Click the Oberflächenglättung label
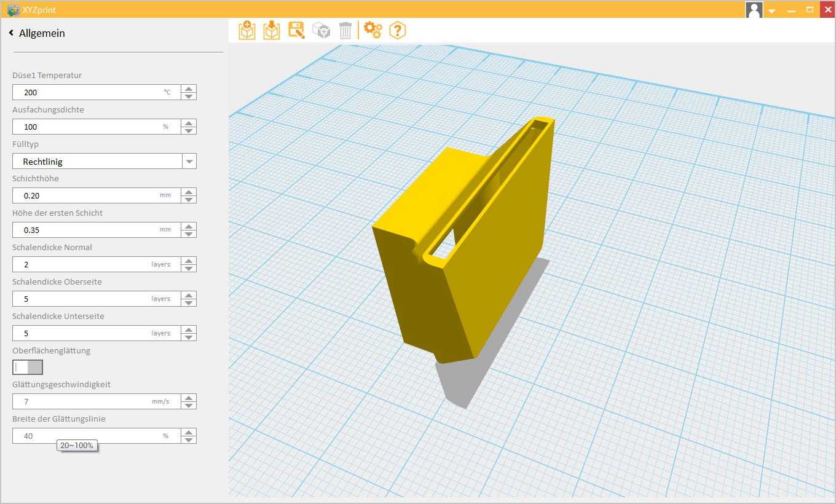This screenshot has height=504, width=836. [x=51, y=350]
